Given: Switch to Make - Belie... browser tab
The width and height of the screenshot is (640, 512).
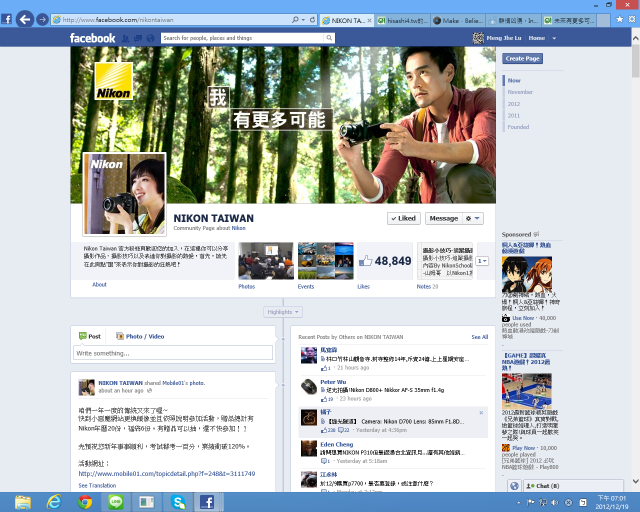Looking at the screenshot, I should [458, 20].
